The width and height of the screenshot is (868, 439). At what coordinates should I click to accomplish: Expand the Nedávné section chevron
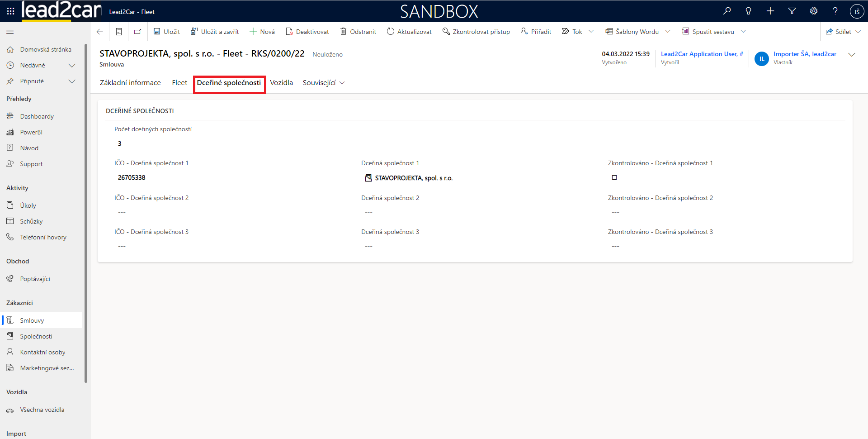[x=71, y=66]
